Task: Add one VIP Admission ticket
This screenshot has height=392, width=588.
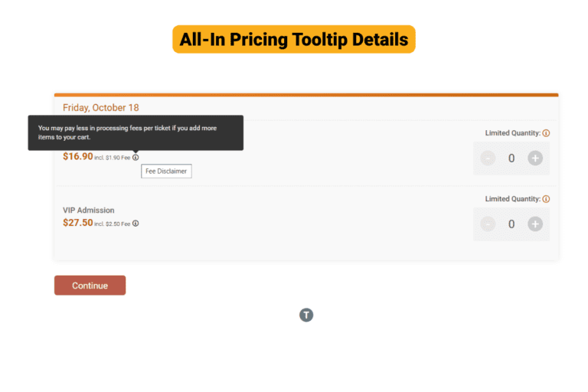Action: pyautogui.click(x=535, y=224)
